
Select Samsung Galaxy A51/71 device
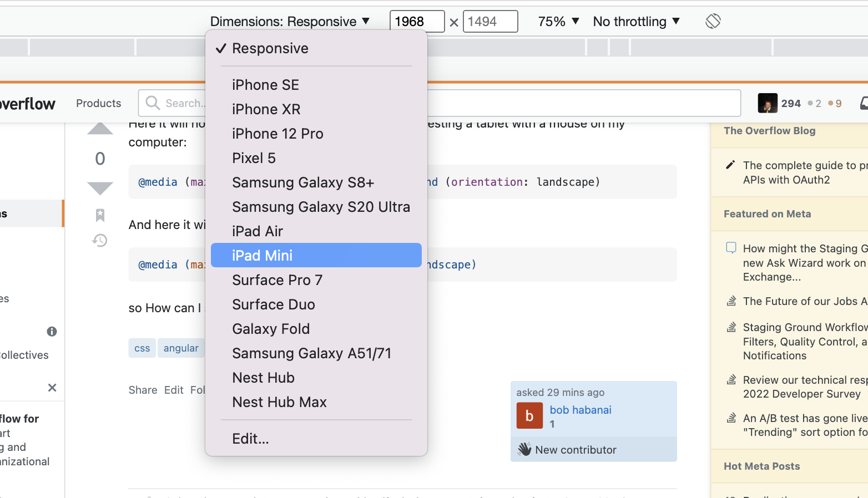[316, 353]
